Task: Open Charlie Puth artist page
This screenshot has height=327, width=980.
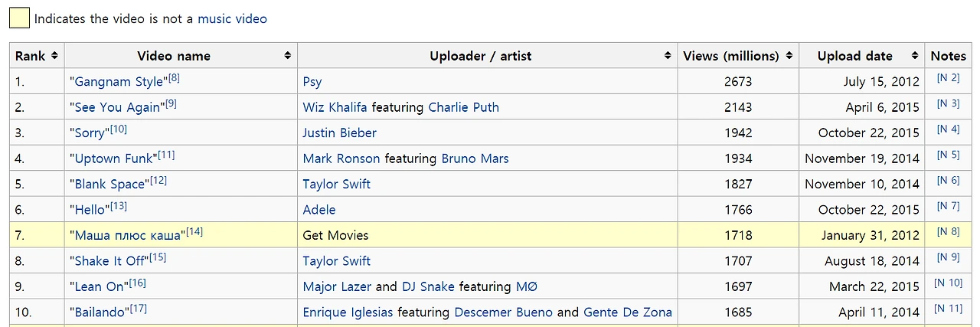Action: pyautogui.click(x=464, y=107)
